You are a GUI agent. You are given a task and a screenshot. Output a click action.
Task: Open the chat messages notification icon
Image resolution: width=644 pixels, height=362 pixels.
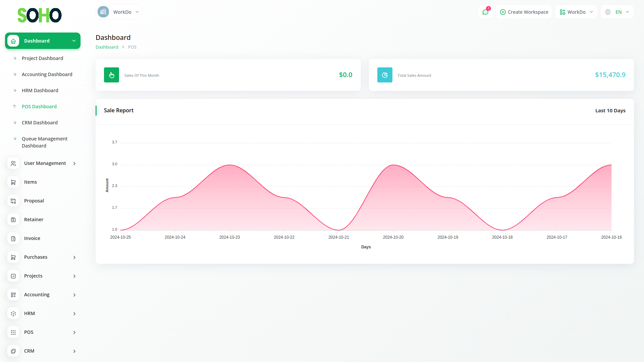[x=485, y=12]
